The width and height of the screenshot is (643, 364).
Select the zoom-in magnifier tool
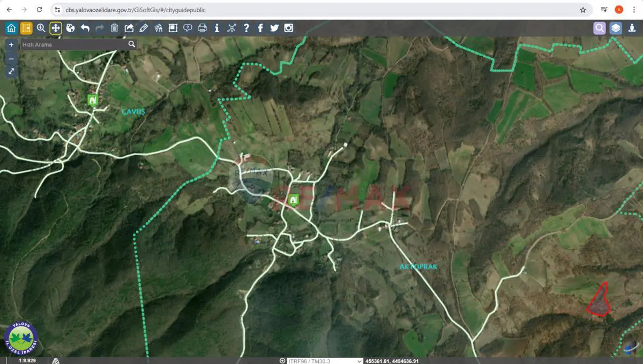pyautogui.click(x=41, y=28)
